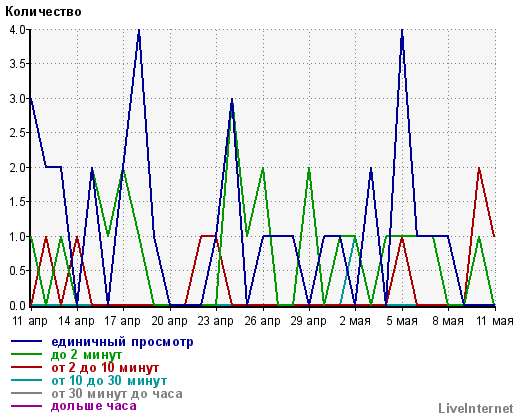The height and width of the screenshot is (418, 520).
Task: Click the purple legend line swatch
Action: (x=26, y=406)
